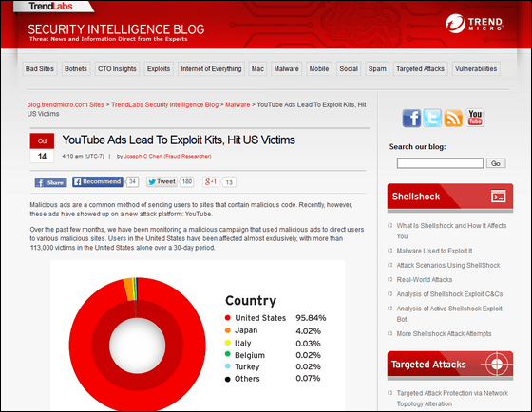Open the Spam category
The height and width of the screenshot is (412, 532).
(x=377, y=69)
